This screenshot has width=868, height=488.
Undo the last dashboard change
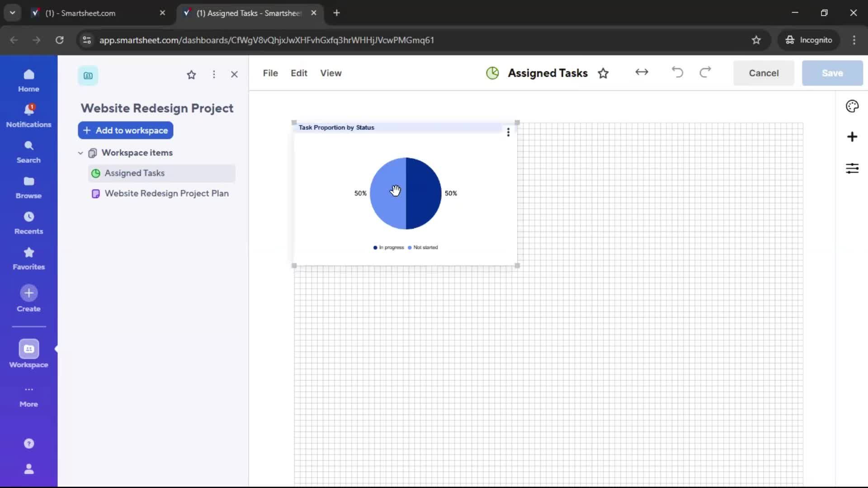(x=677, y=73)
